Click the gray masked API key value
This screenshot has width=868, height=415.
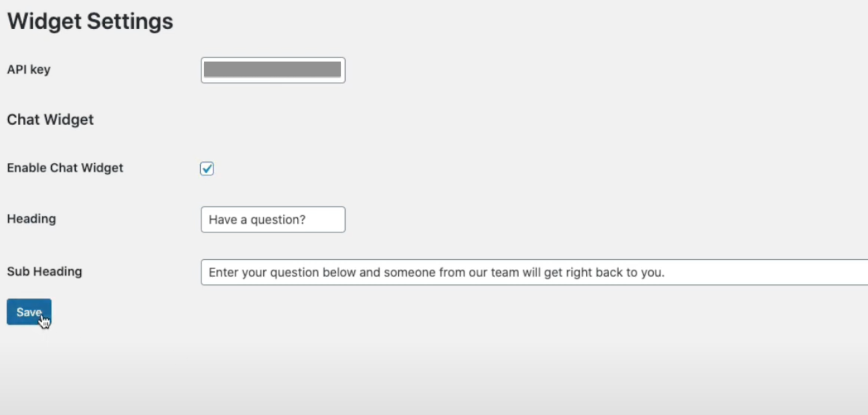[272, 69]
